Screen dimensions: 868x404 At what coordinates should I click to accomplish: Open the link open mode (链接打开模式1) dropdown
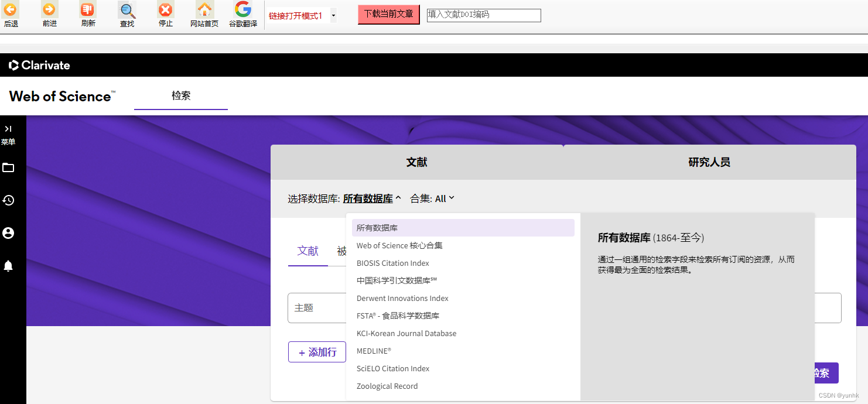pyautogui.click(x=302, y=16)
